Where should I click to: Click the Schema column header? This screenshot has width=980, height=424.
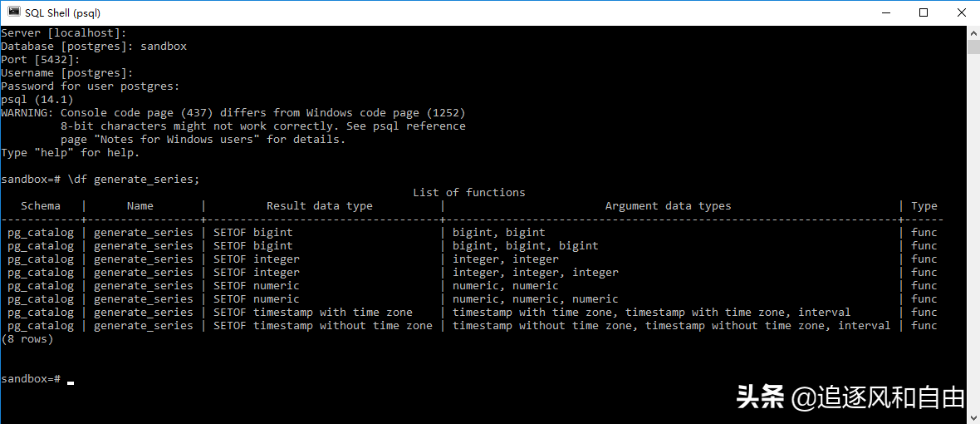point(41,206)
